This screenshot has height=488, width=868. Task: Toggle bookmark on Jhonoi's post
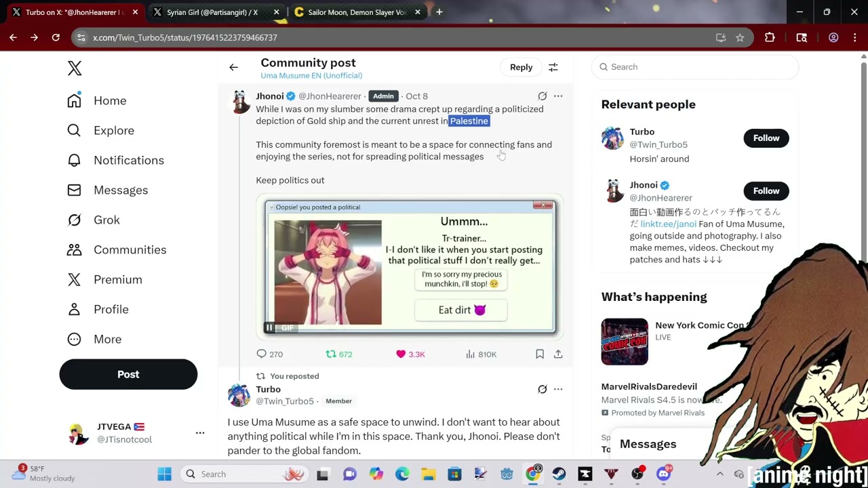540,354
